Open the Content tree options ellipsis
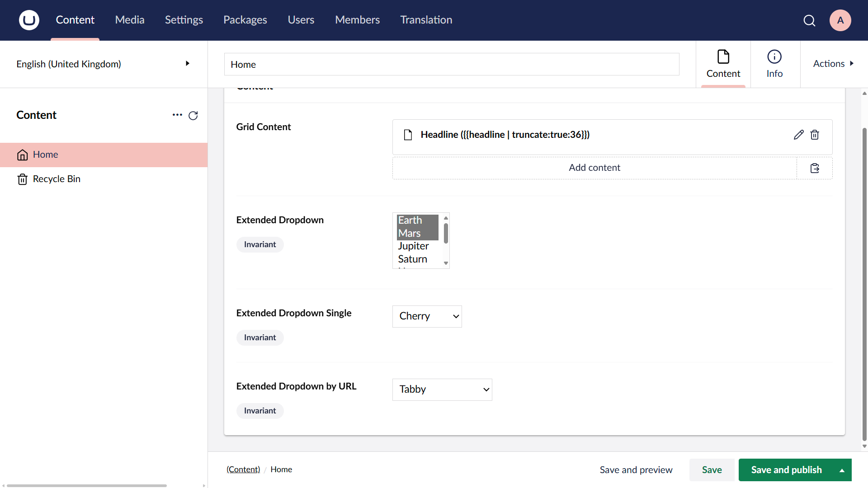Viewport: 868px width, 488px height. pos(177,115)
